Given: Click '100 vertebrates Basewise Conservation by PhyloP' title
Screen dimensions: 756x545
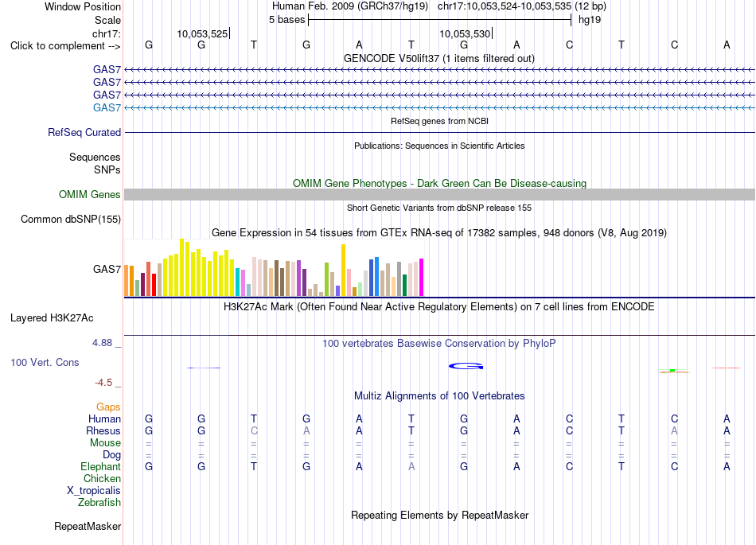Looking at the screenshot, I should click(439, 343).
